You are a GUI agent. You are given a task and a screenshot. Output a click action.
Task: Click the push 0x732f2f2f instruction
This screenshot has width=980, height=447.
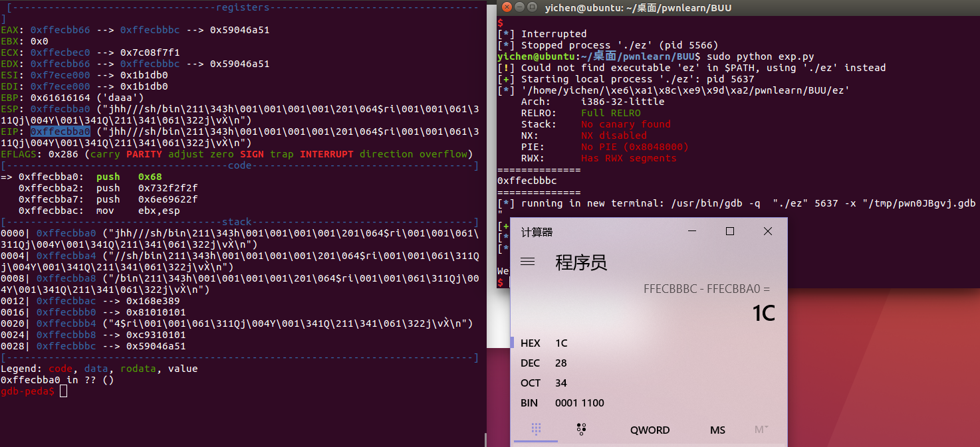pos(147,188)
